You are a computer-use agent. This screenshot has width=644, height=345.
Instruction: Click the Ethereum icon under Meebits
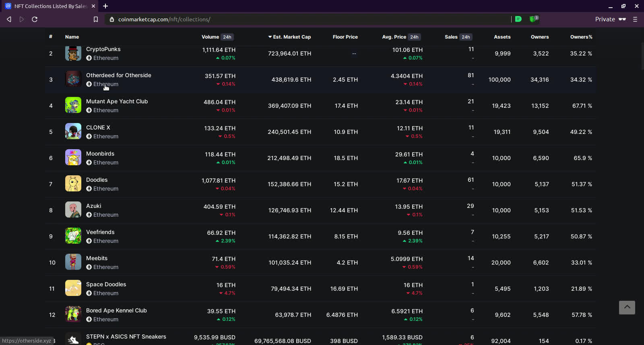coord(89,267)
